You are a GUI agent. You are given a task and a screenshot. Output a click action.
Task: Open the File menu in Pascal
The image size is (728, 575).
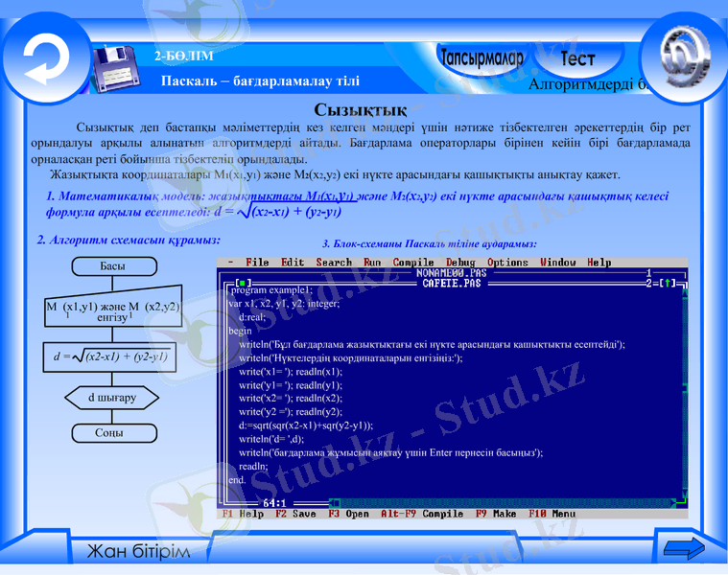[x=257, y=263]
